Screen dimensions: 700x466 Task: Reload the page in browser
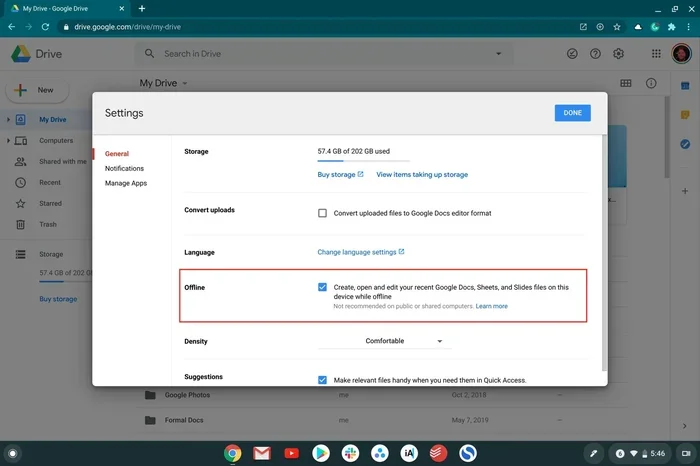[x=45, y=27]
